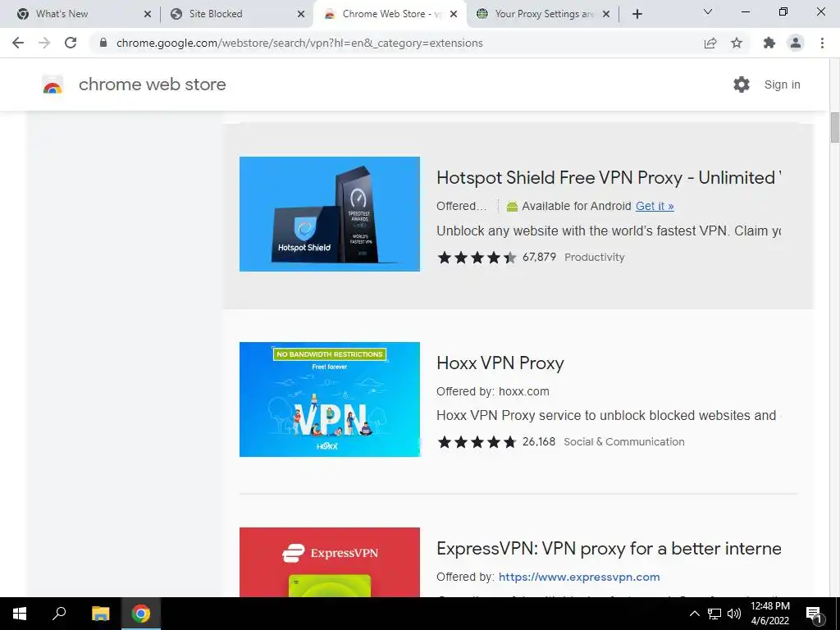This screenshot has height=630, width=840.
Task: Open Hotspot Shield thumbnail image
Action: 330,214
